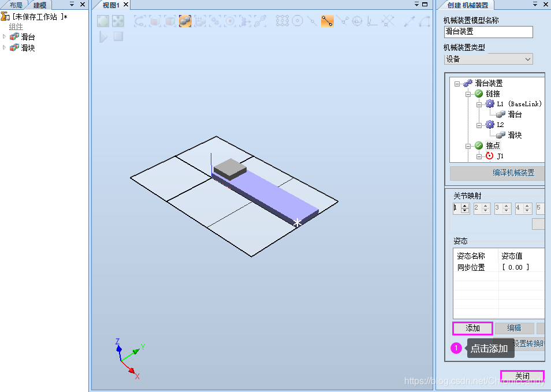
Task: Enable the snap grid icon
Action: pyautogui.click(x=282, y=21)
